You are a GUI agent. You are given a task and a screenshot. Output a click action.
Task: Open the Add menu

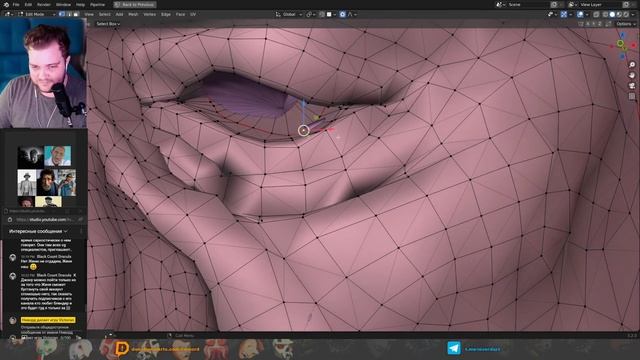(119, 14)
